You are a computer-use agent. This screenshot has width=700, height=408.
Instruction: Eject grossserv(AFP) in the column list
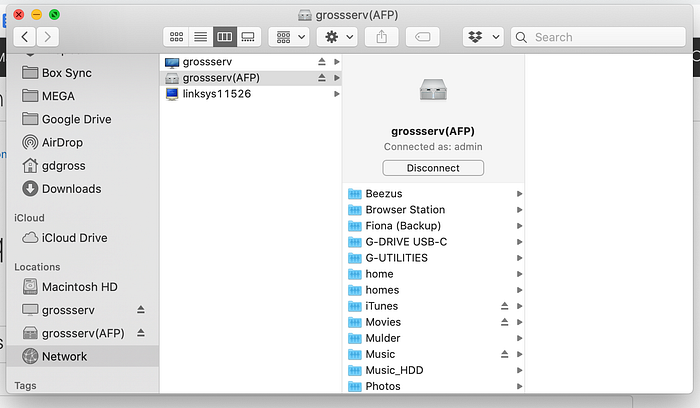point(322,78)
